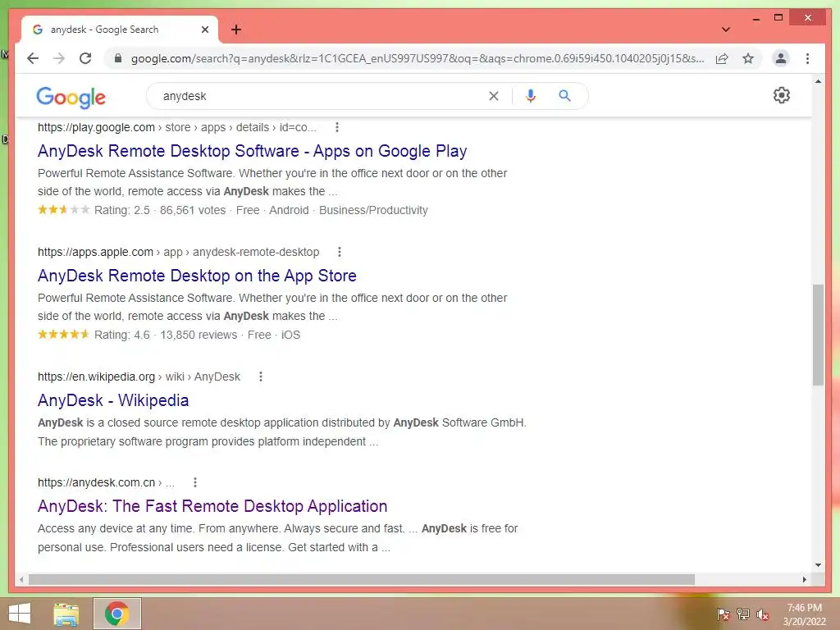Bookmark this page with the star
The width and height of the screenshot is (840, 630).
pos(748,58)
